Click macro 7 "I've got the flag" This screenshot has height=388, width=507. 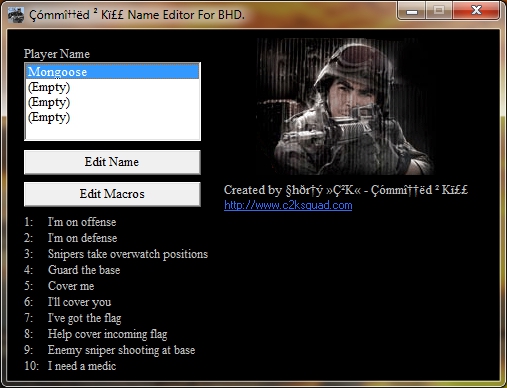pyautogui.click(x=84, y=318)
